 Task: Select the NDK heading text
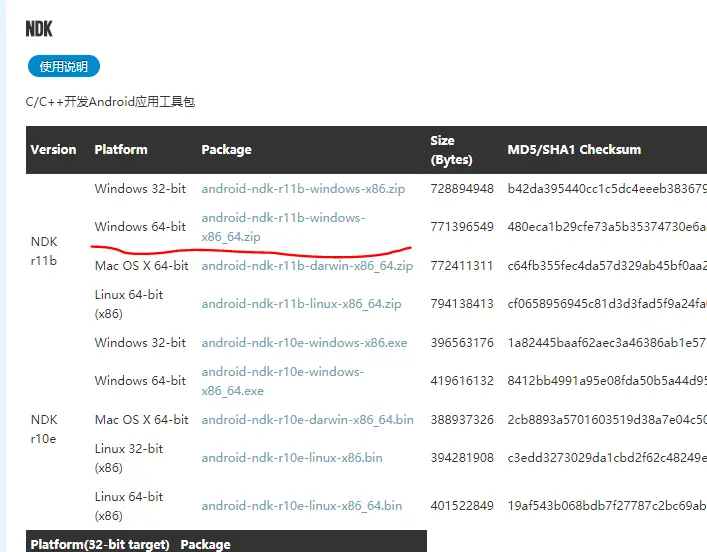coord(39,29)
